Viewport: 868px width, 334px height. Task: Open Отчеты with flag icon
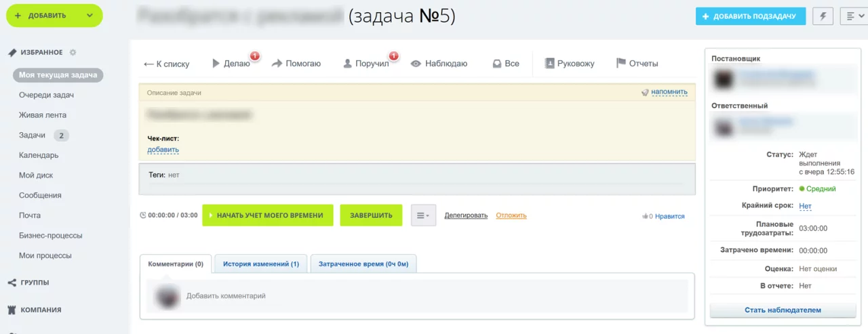636,64
